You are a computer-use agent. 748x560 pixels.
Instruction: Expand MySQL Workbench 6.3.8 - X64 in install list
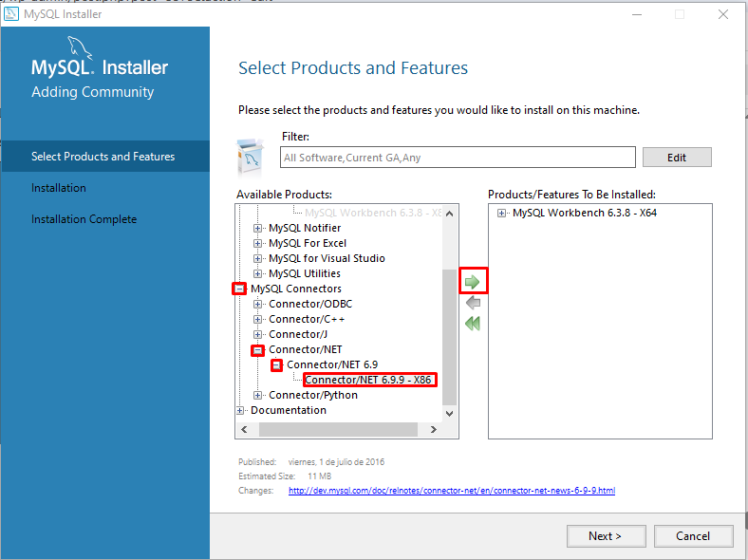[501, 214]
